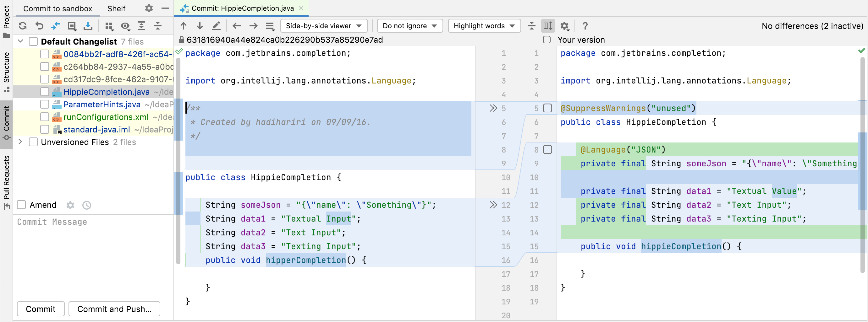Switch to the Shelf tab

coord(116,8)
